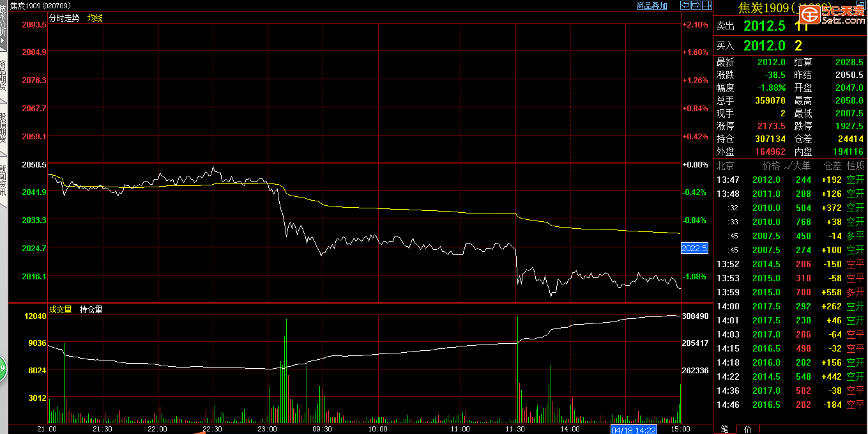Click the 12048 volume axis label

[35, 316]
